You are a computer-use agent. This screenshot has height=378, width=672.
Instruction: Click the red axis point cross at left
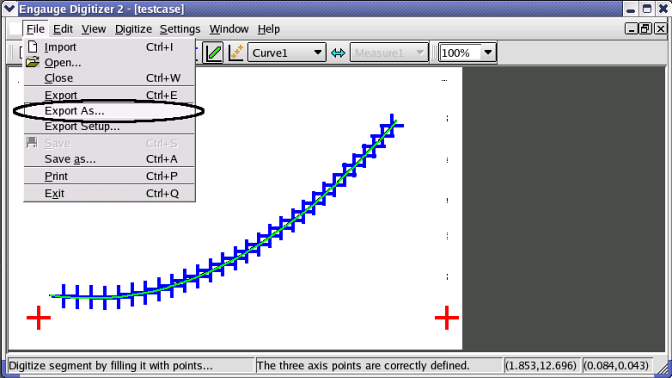tap(39, 318)
